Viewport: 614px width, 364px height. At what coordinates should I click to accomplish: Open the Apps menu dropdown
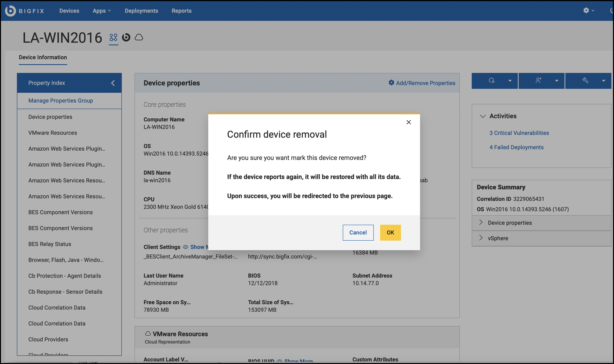pos(102,11)
